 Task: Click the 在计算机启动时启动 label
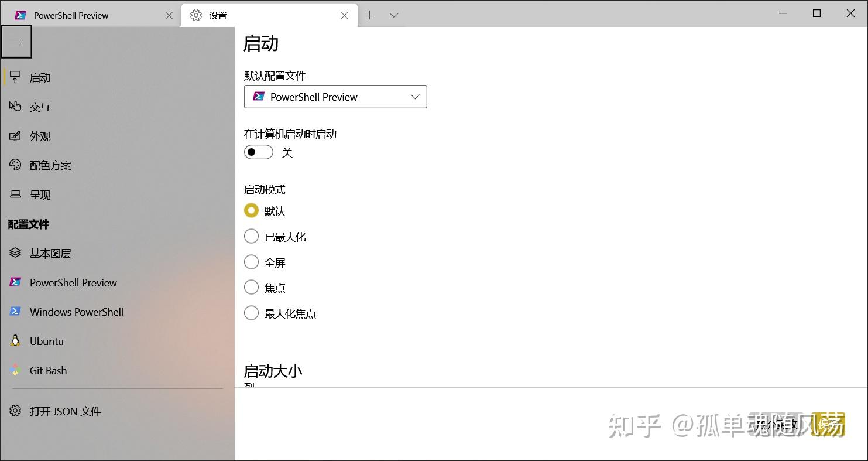pos(290,134)
